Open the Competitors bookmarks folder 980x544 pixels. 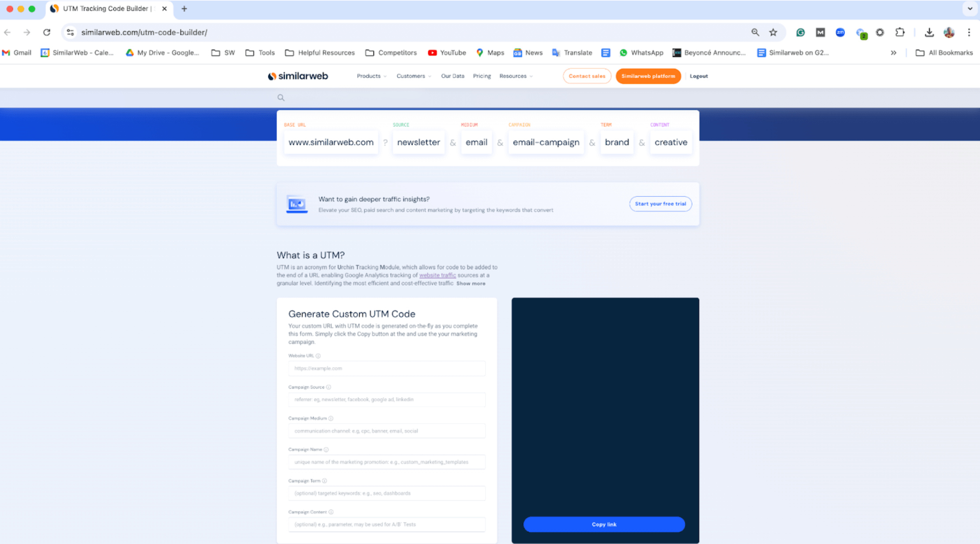(391, 53)
